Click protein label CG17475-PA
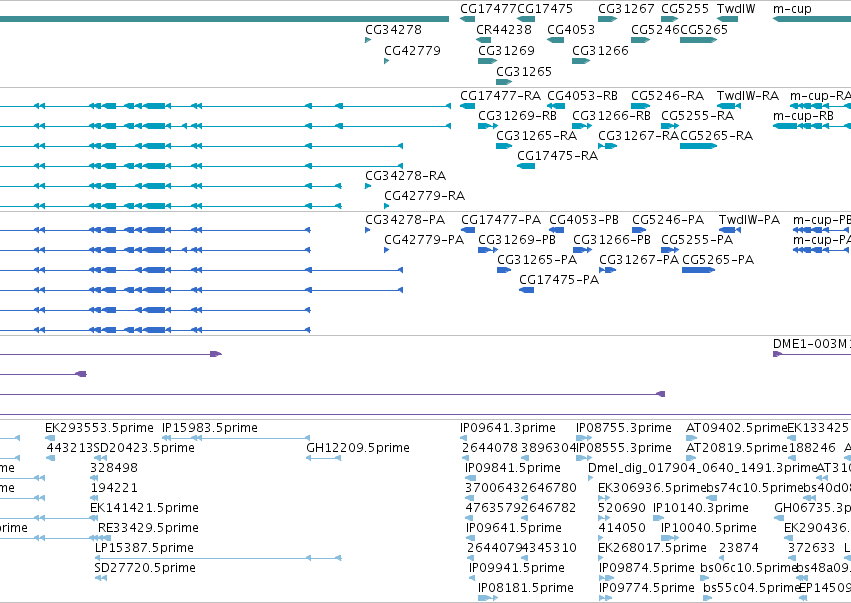This screenshot has width=851, height=603. tap(559, 281)
